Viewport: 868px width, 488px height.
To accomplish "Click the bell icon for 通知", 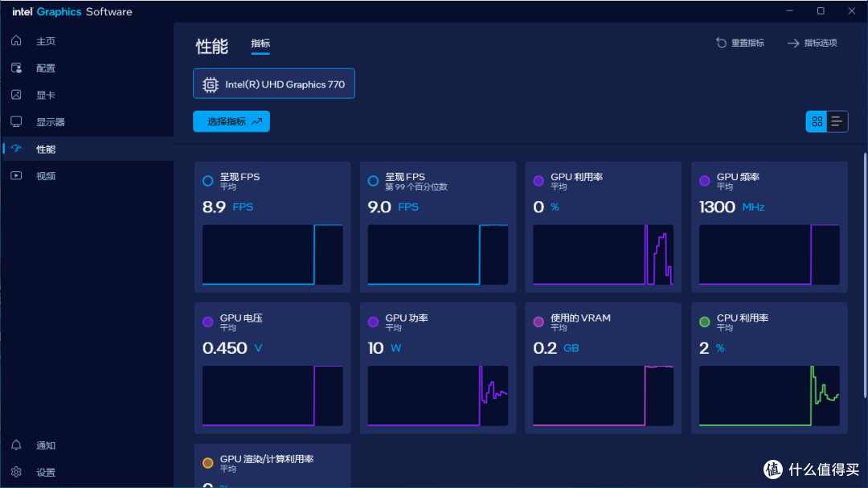I will pos(16,445).
